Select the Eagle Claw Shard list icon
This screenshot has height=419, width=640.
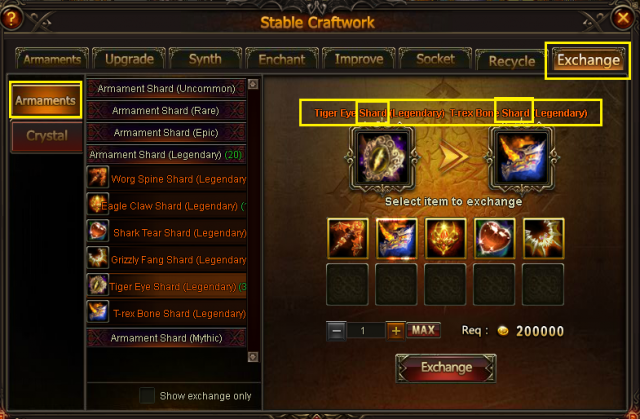click(98, 204)
